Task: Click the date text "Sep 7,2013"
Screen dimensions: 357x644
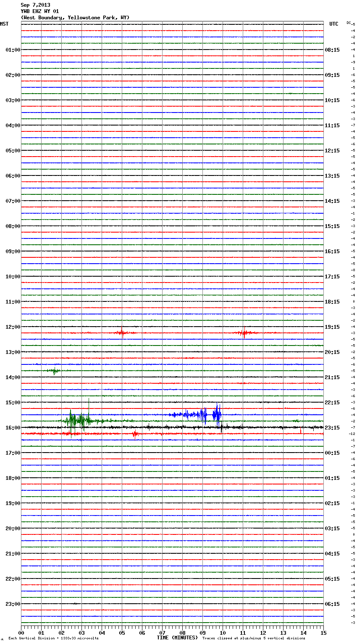Action: coord(35,5)
